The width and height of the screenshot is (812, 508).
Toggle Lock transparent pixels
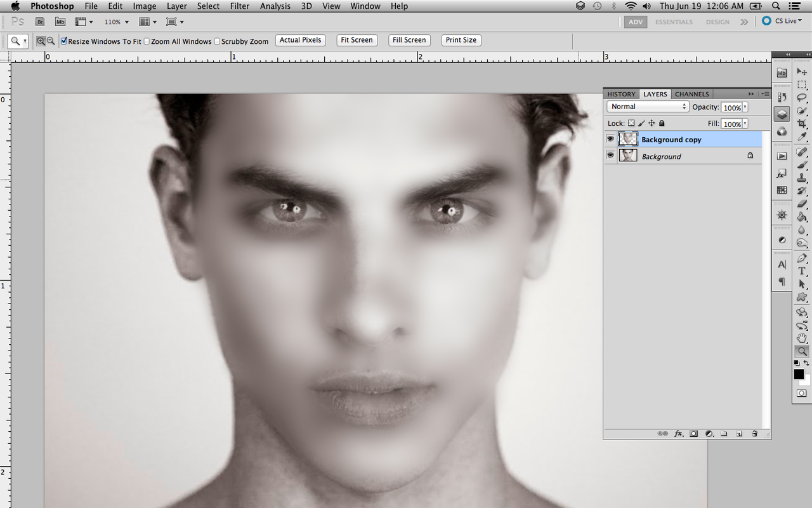click(x=631, y=123)
